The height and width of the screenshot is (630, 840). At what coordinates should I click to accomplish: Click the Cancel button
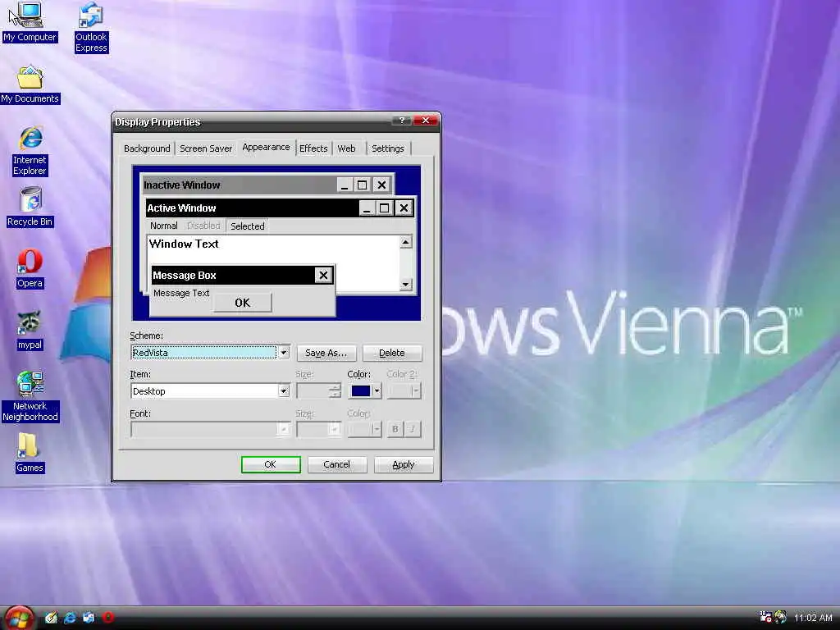(x=337, y=464)
